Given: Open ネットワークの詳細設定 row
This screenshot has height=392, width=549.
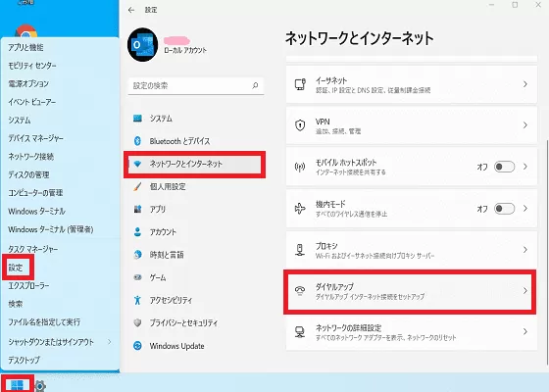Looking at the screenshot, I should [412, 332].
